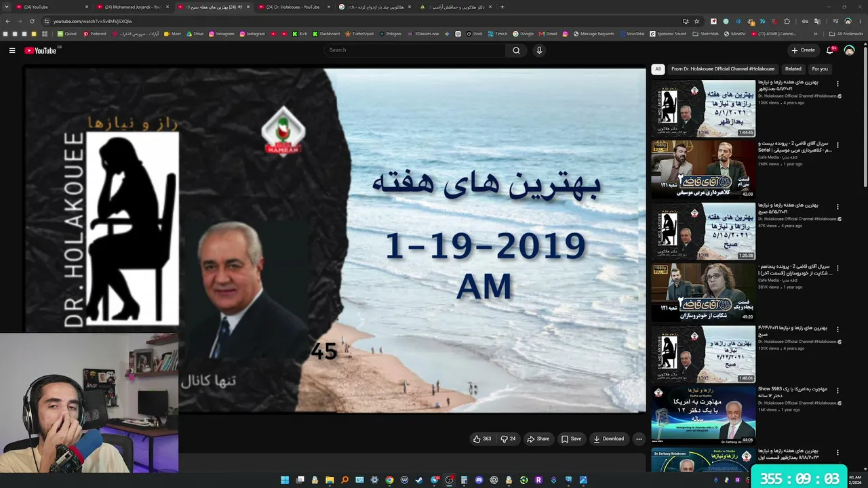Screen dimensions: 868x488
Task: Open the VirusTotal bookmark
Action: [x=632, y=33]
